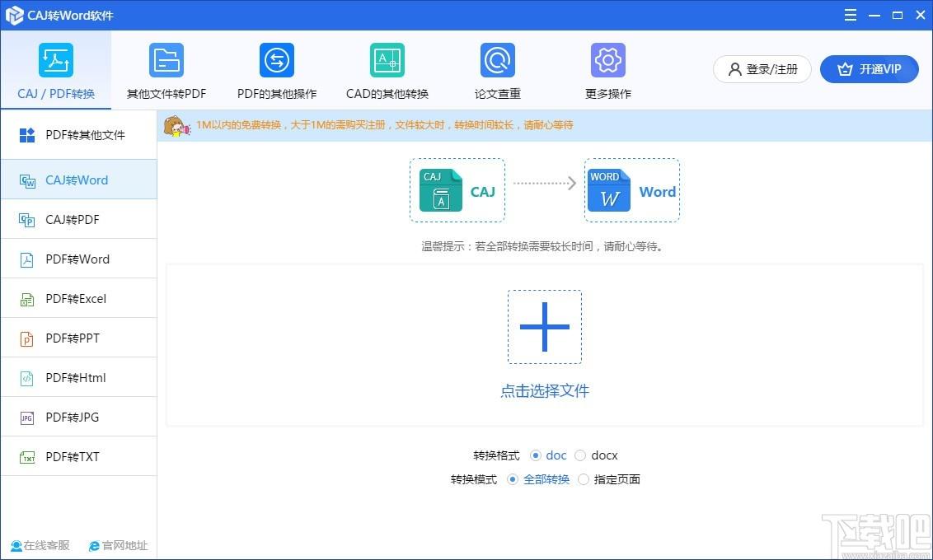Maximize the CAJ转Word window
This screenshot has width=933, height=560.
click(898, 16)
